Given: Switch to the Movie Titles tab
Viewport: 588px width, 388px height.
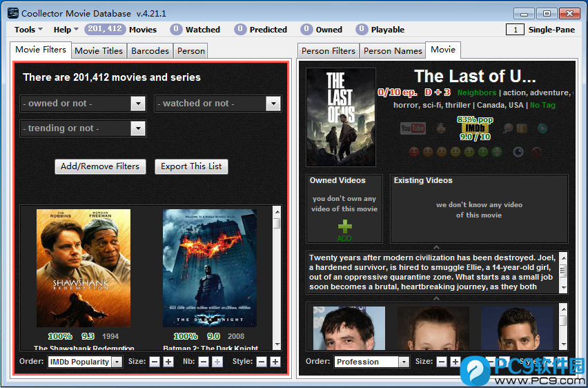Looking at the screenshot, I should click(99, 50).
